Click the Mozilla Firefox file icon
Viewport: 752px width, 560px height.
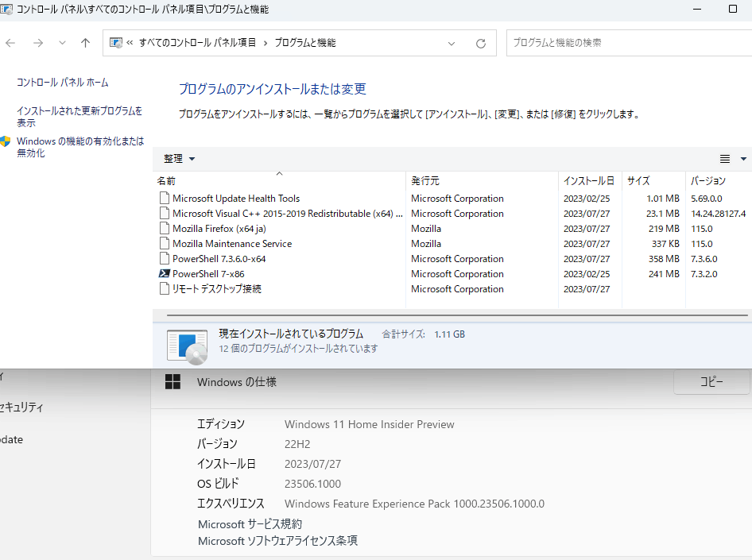coord(164,229)
